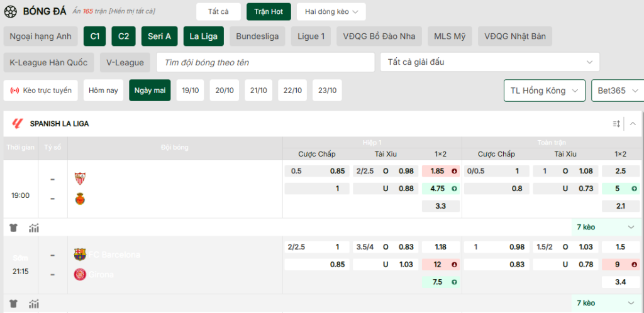644x313 pixels.
Task: Toggle the C1 league filter
Action: coord(94,36)
